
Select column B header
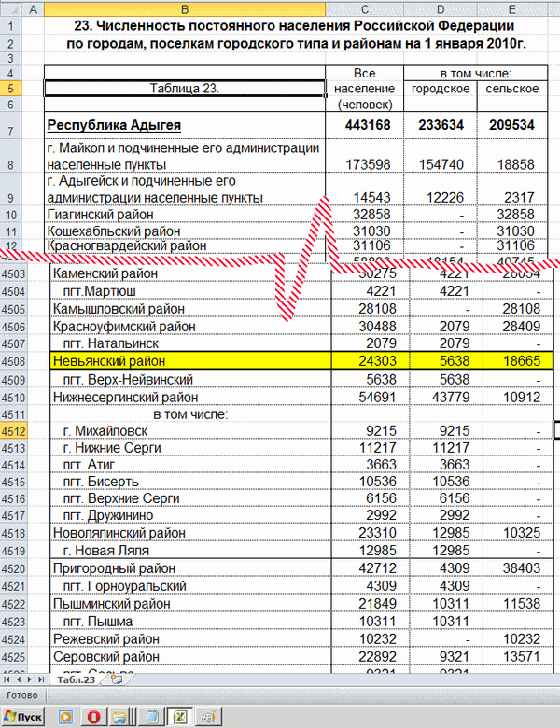point(185,8)
